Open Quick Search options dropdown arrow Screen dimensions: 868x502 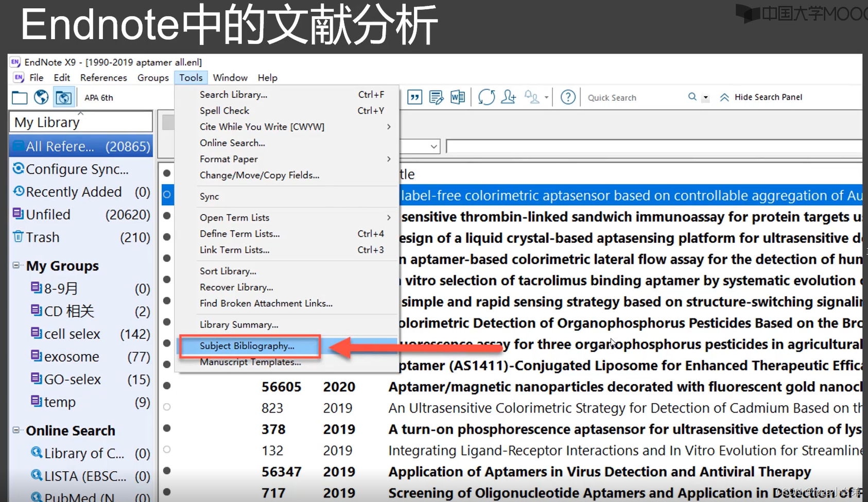706,97
